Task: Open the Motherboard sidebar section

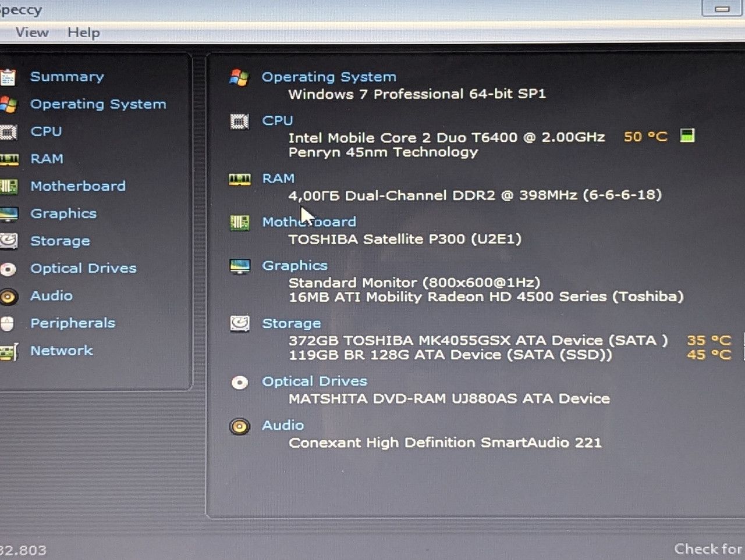Action: click(78, 186)
